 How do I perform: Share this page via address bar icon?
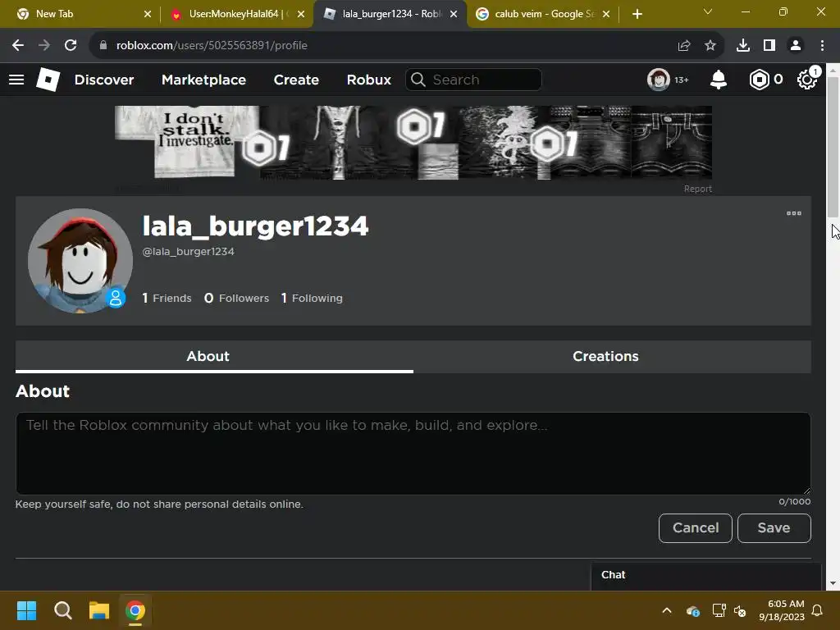tap(684, 46)
